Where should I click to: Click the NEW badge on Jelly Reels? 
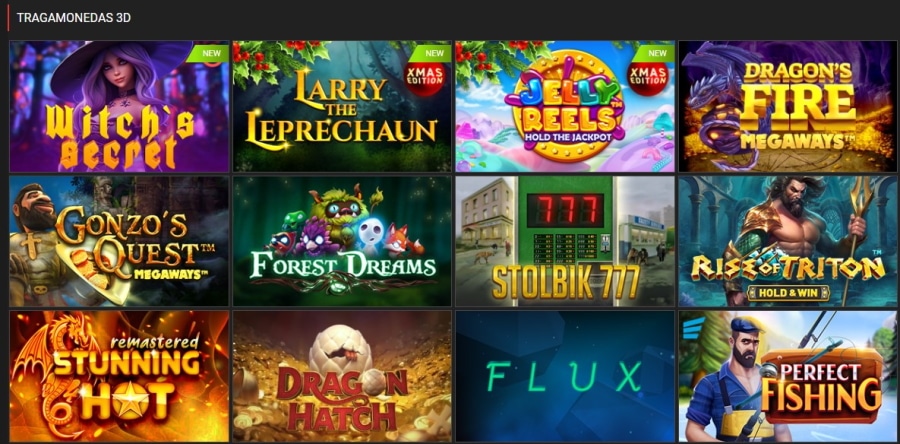[657, 53]
